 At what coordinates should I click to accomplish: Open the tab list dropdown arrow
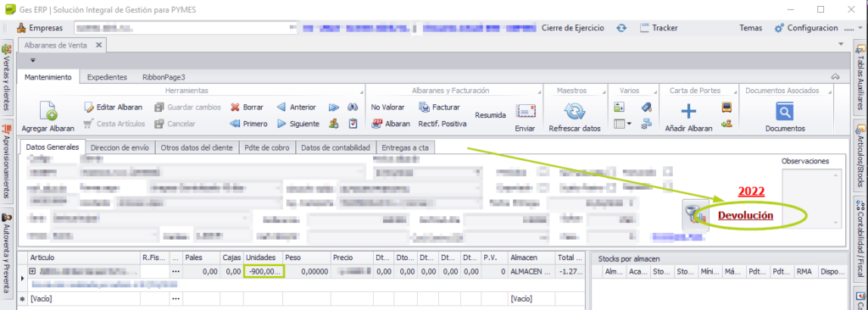point(841,44)
